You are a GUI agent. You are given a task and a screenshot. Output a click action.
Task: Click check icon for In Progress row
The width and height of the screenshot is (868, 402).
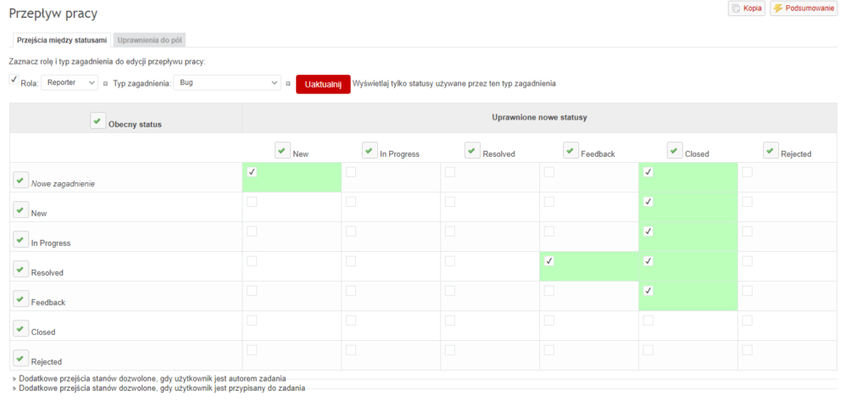(21, 240)
